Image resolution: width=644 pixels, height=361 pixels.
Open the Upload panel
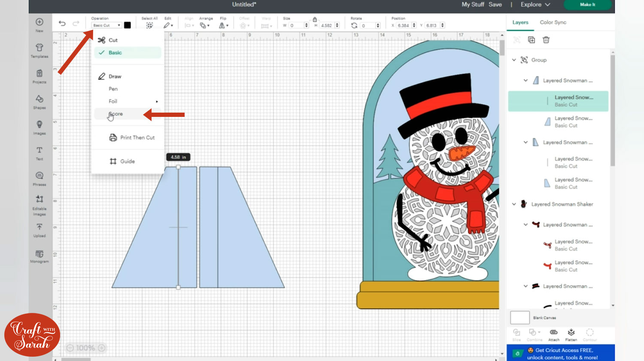tap(39, 229)
